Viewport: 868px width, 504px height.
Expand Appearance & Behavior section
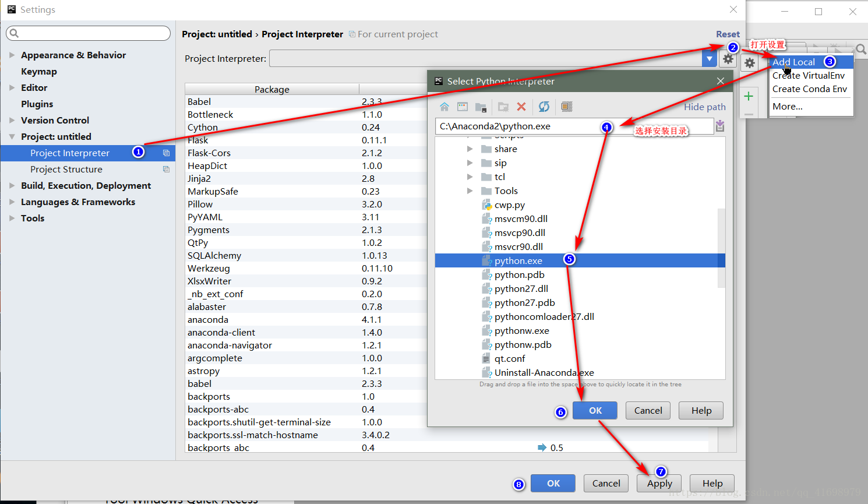click(12, 55)
